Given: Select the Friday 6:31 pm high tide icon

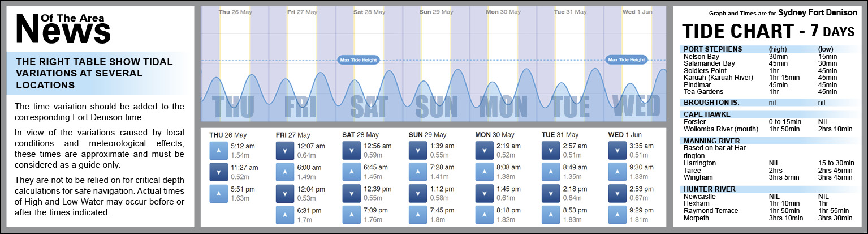Looking at the screenshot, I should coord(284,215).
